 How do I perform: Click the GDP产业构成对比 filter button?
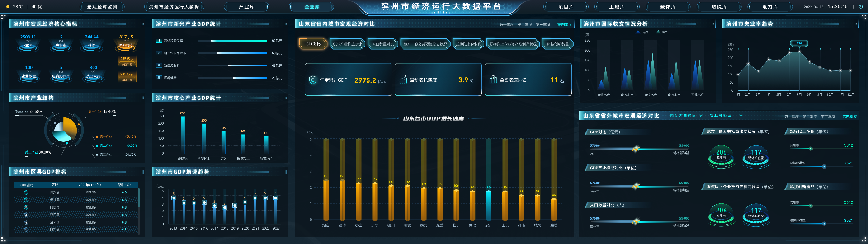pyautogui.click(x=347, y=44)
